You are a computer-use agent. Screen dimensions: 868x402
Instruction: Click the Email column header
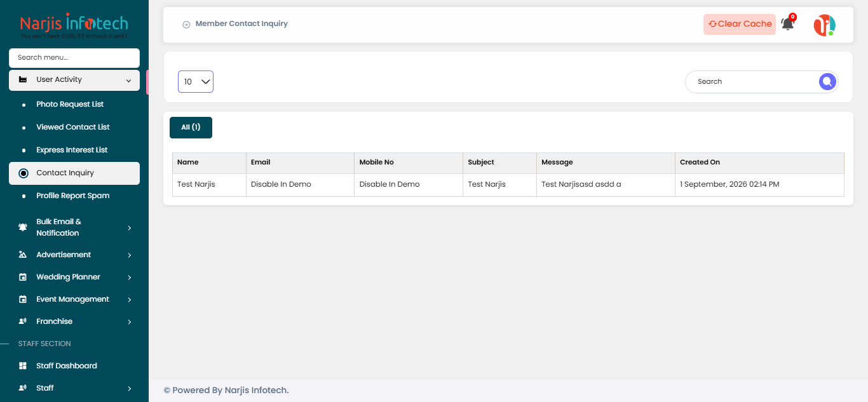click(x=300, y=163)
